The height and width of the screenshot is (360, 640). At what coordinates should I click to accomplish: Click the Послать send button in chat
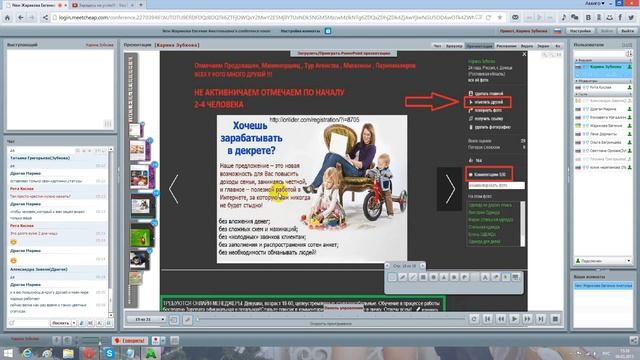coord(60,323)
